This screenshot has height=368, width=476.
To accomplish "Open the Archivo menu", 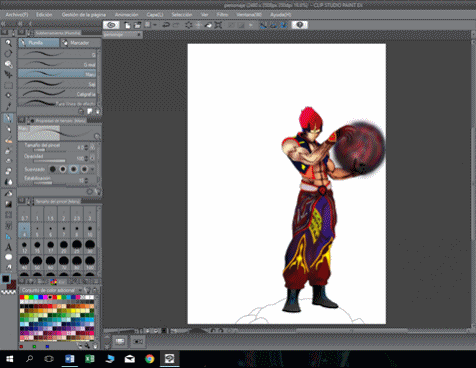I will 16,15.
